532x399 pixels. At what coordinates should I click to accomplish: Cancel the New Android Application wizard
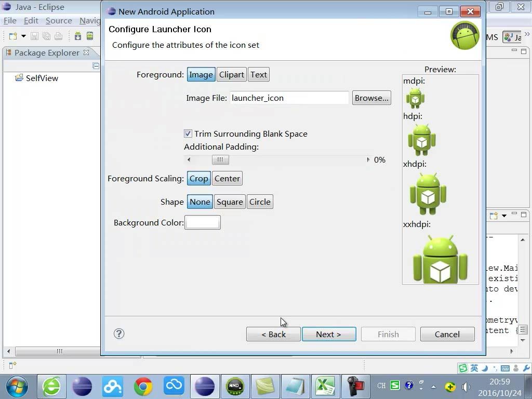point(447,334)
